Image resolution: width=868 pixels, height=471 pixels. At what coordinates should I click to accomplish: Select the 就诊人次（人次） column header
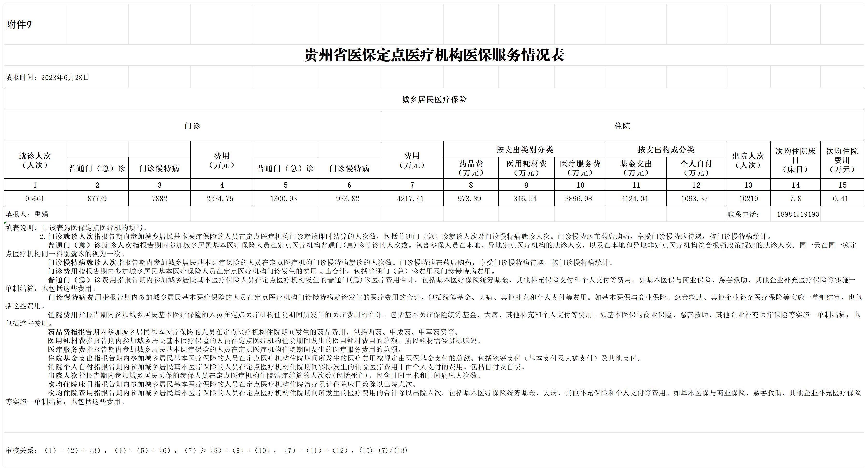point(35,160)
